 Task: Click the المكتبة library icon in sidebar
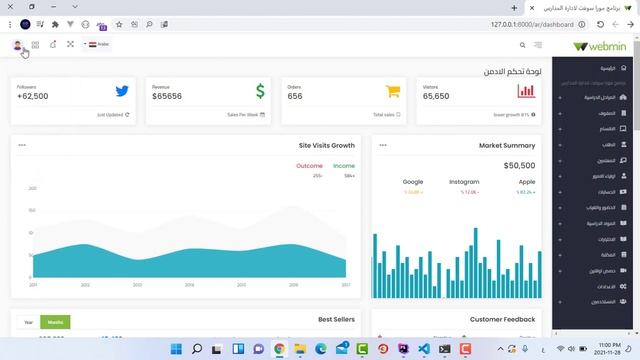(624, 255)
